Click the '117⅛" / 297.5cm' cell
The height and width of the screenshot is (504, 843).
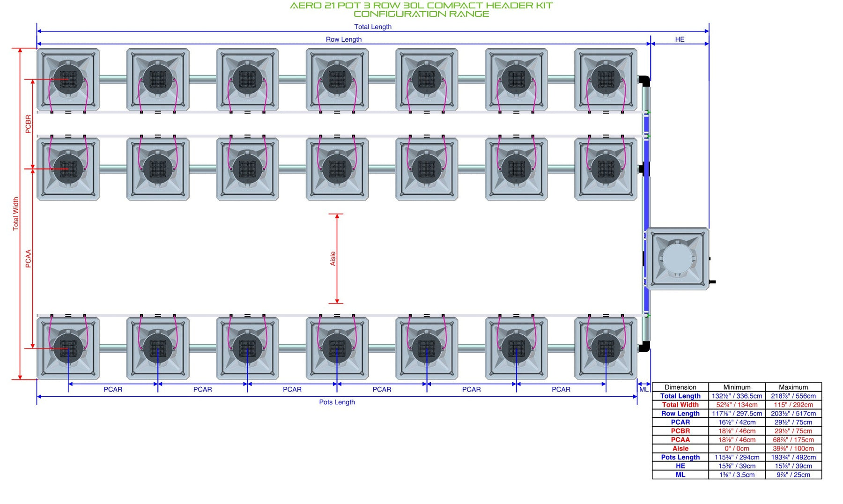point(737,414)
